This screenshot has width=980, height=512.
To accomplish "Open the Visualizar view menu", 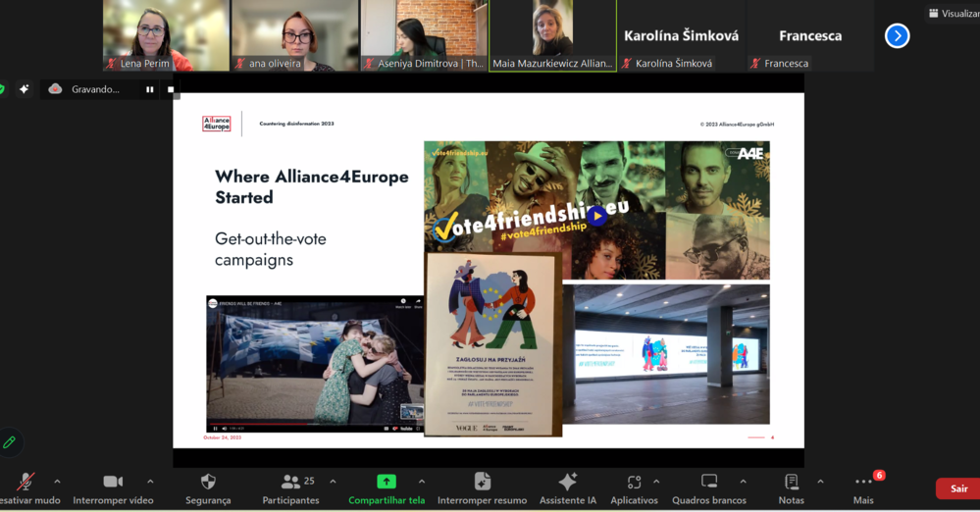I will pyautogui.click(x=954, y=13).
